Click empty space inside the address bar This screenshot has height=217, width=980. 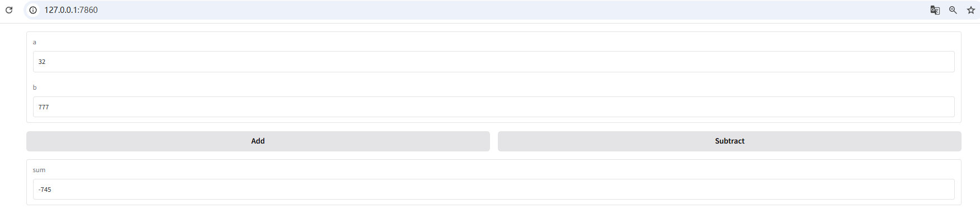504,10
